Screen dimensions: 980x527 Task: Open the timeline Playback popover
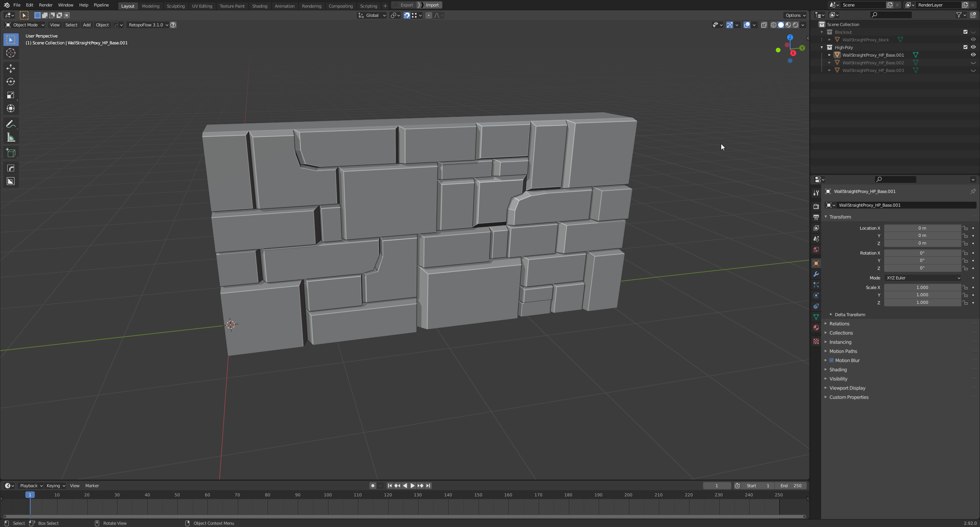point(31,486)
